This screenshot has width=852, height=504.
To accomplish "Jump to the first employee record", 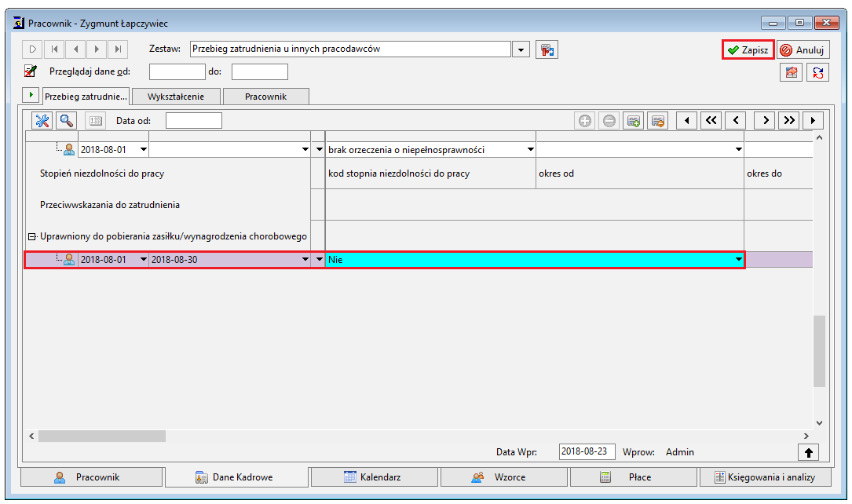I will (x=54, y=49).
